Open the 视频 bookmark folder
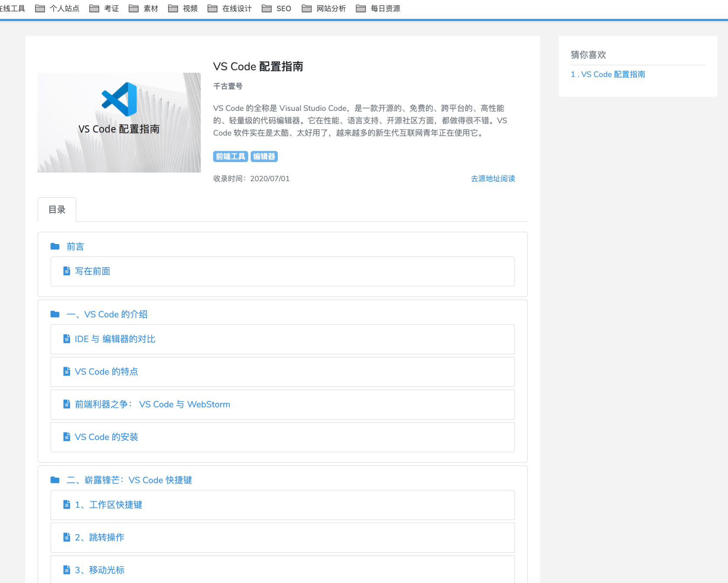728x583 pixels. coord(183,9)
